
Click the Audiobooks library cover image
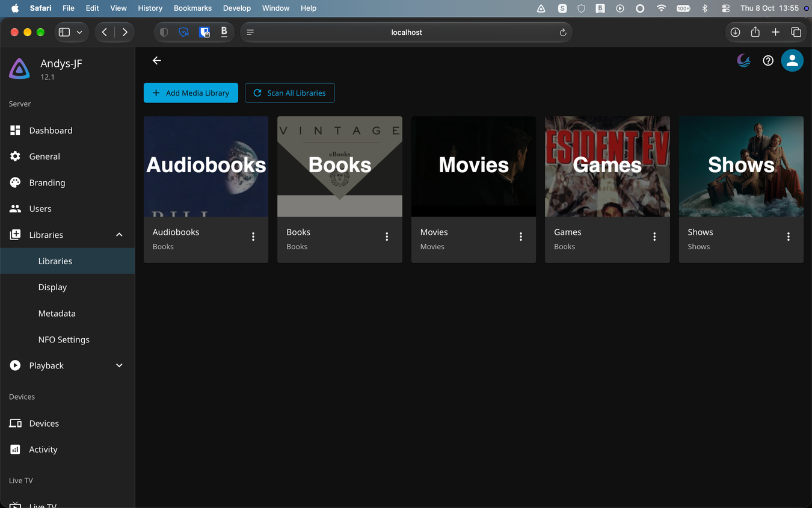(x=206, y=167)
